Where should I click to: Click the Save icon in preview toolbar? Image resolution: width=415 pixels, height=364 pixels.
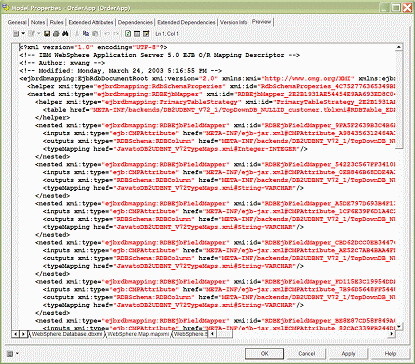pos(47,34)
